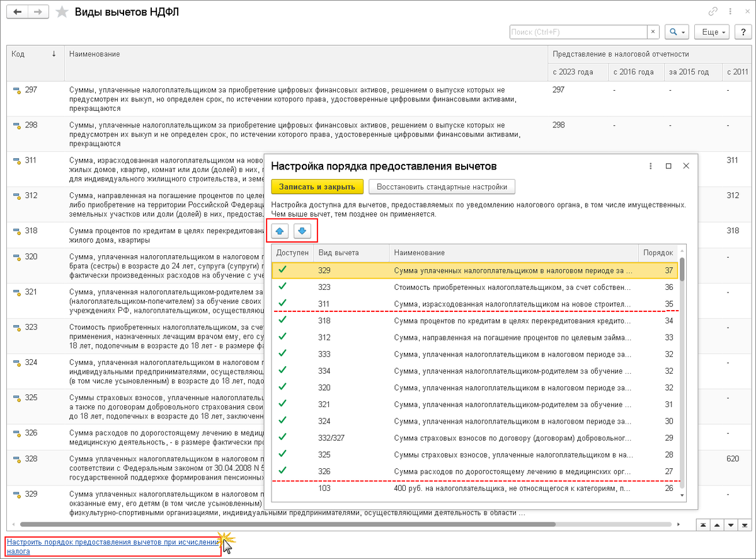Select main list row with code 312

pos(135,204)
